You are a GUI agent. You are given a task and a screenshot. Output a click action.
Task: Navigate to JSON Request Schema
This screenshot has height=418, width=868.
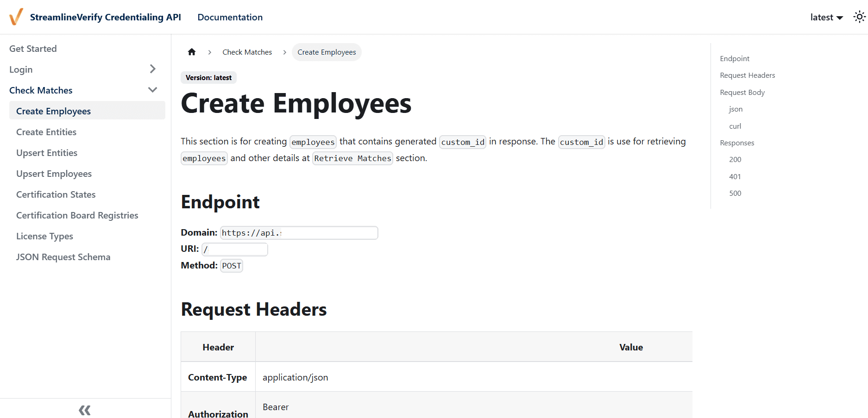63,257
